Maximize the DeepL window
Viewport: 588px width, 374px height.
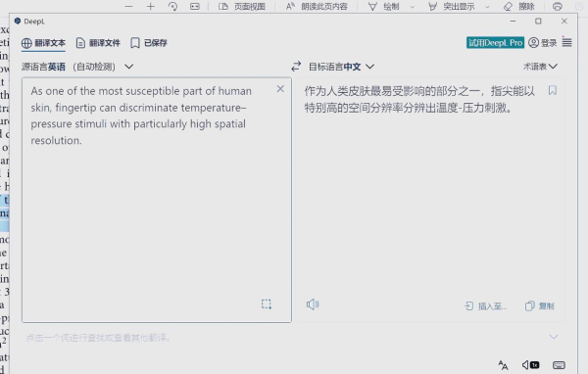pos(538,21)
